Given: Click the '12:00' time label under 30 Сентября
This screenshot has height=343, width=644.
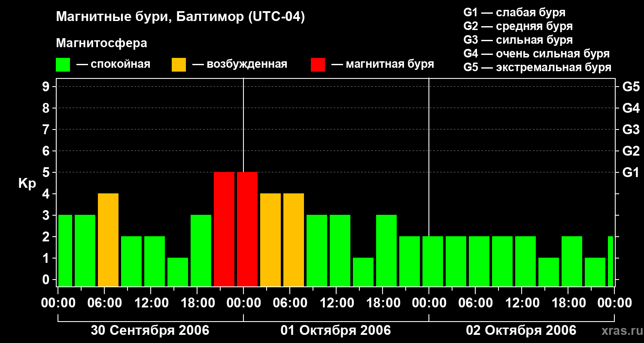Looking at the screenshot, I should coord(152,303).
